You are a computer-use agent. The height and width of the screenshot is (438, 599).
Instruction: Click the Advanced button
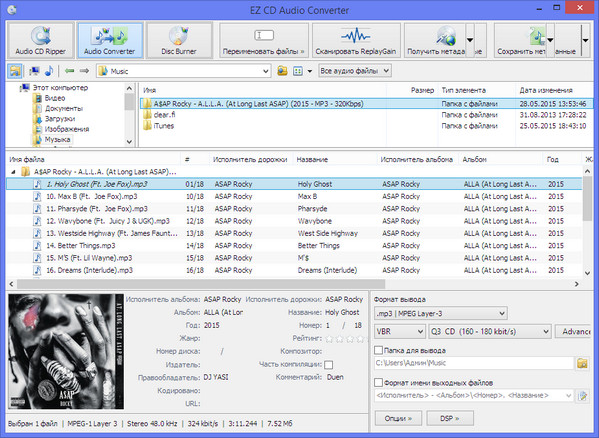pyautogui.click(x=572, y=331)
